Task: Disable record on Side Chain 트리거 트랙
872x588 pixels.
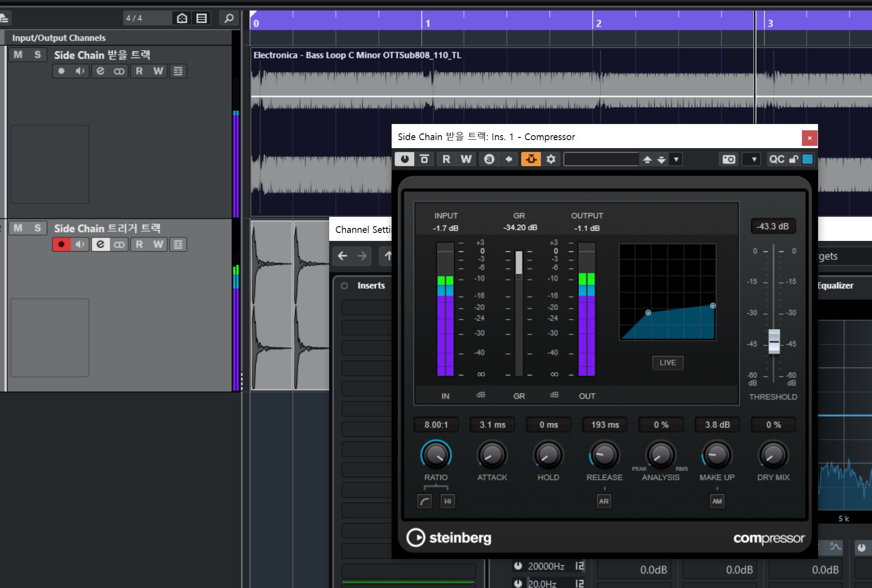Action: tap(62, 244)
